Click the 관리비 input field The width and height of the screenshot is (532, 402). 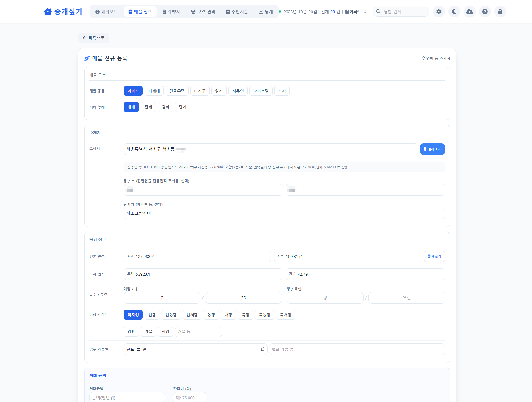(x=190, y=397)
